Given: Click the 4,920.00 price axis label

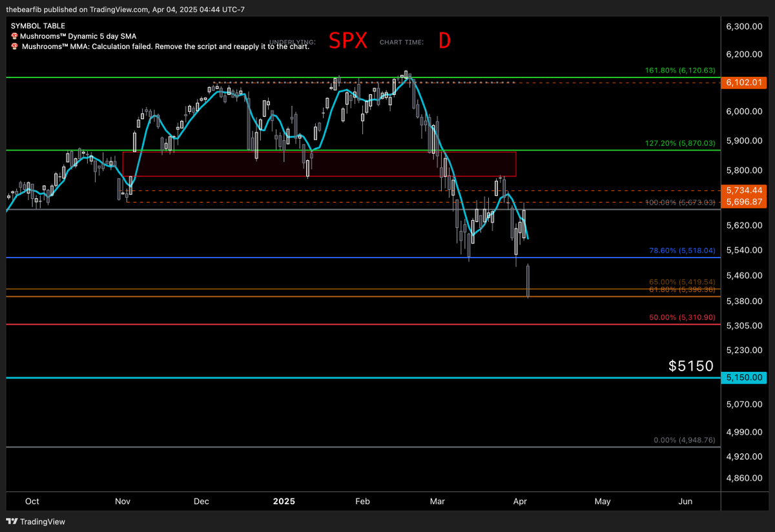Looking at the screenshot, I should [x=745, y=456].
